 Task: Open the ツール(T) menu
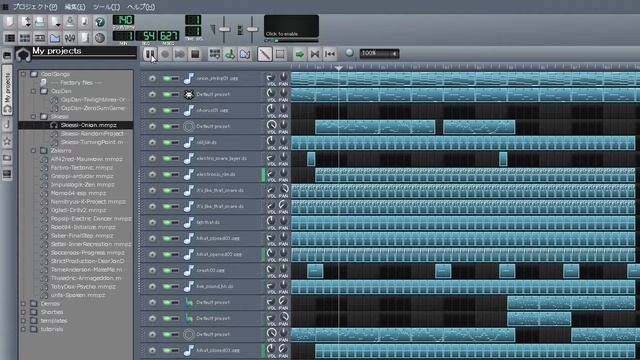coord(106,7)
